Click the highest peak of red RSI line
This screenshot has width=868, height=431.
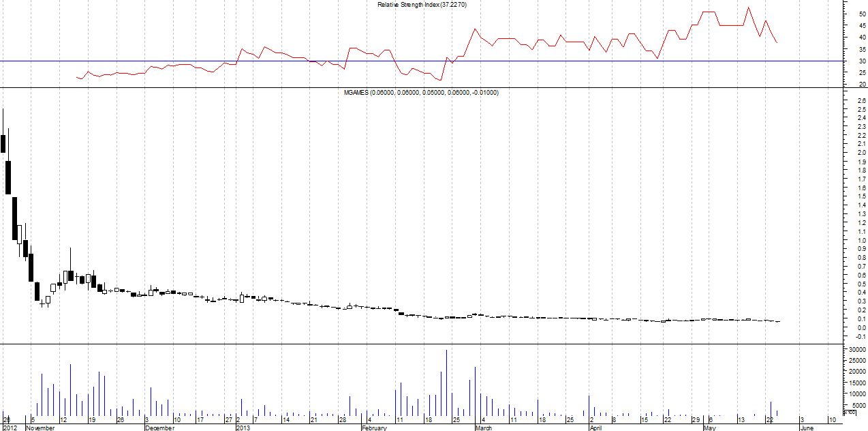click(x=748, y=8)
